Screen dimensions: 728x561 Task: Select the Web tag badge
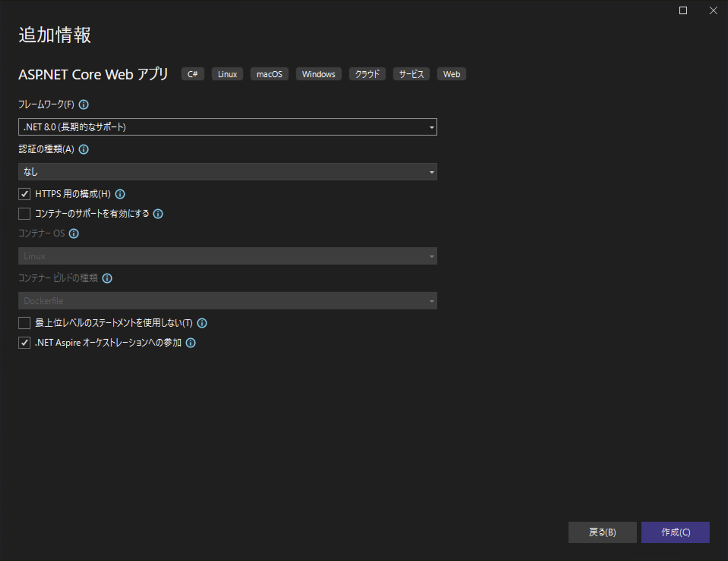coord(451,74)
